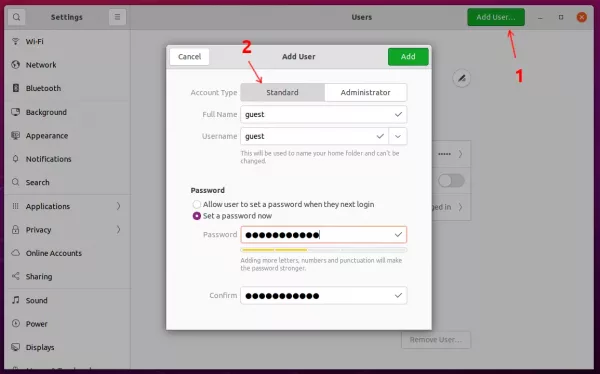Confirm with the green Add button
Image resolution: width=600 pixels, height=374 pixels.
408,57
